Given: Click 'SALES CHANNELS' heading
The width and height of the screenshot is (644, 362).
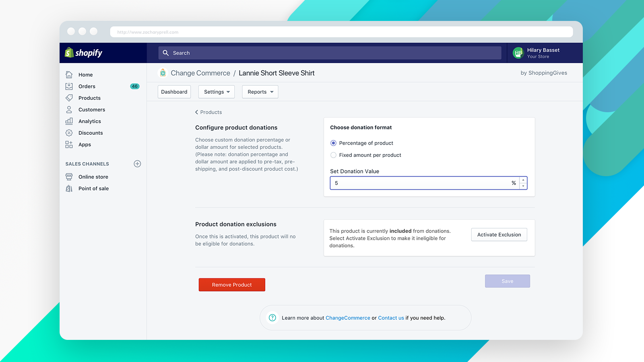Looking at the screenshot, I should (87, 164).
